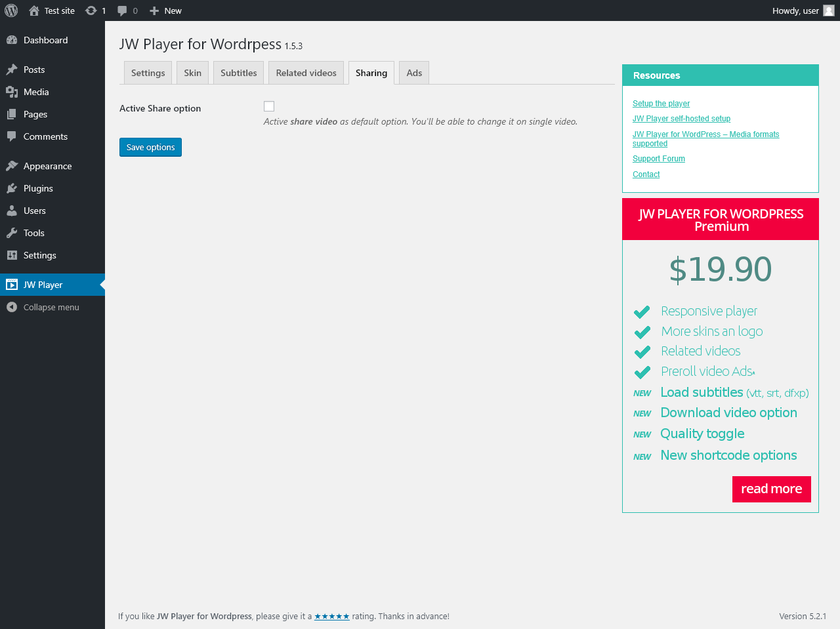Click the Dashboard gauge icon
Image resolution: width=840 pixels, height=629 pixels.
(x=12, y=40)
